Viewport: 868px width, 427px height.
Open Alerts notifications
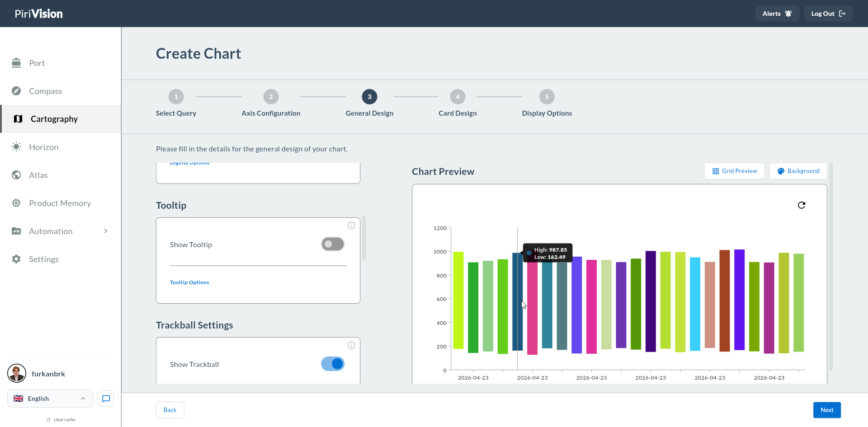pyautogui.click(x=777, y=14)
